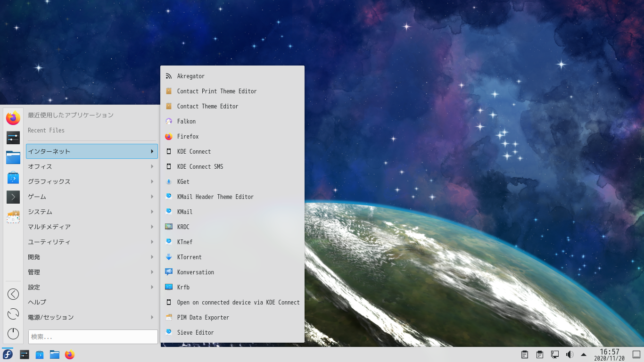644x362 pixels.
Task: Expand the マルチメディア category arrow
Action: pyautogui.click(x=152, y=227)
